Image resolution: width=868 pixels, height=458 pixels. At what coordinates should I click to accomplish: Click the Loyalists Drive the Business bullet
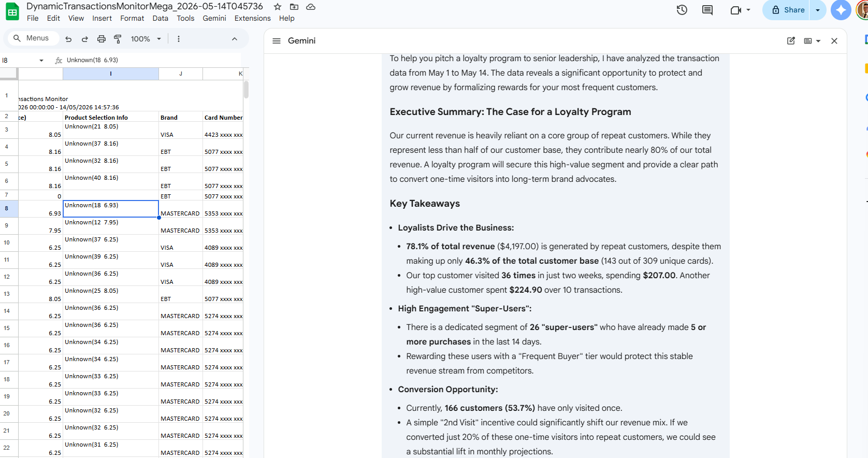[456, 228]
